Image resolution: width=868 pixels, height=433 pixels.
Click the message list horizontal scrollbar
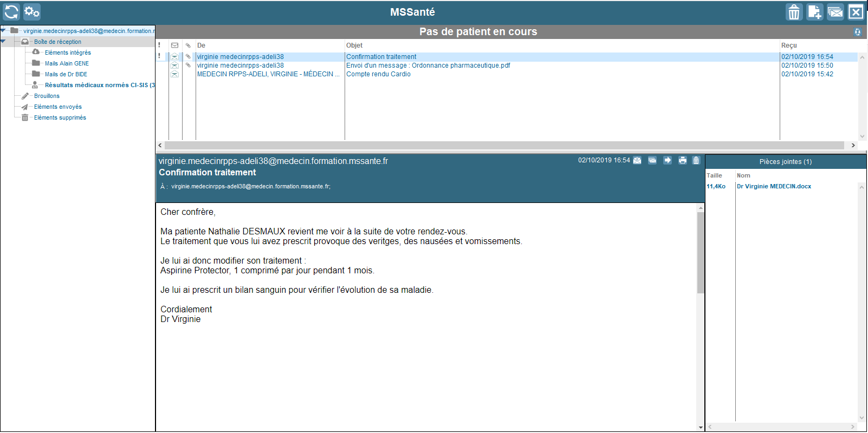tap(504, 146)
